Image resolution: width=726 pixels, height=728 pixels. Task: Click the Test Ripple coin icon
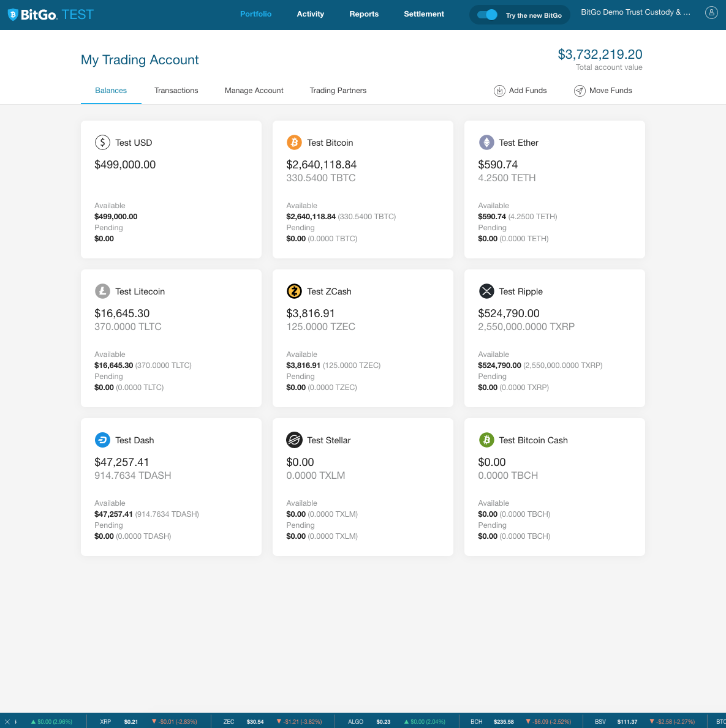pos(486,291)
